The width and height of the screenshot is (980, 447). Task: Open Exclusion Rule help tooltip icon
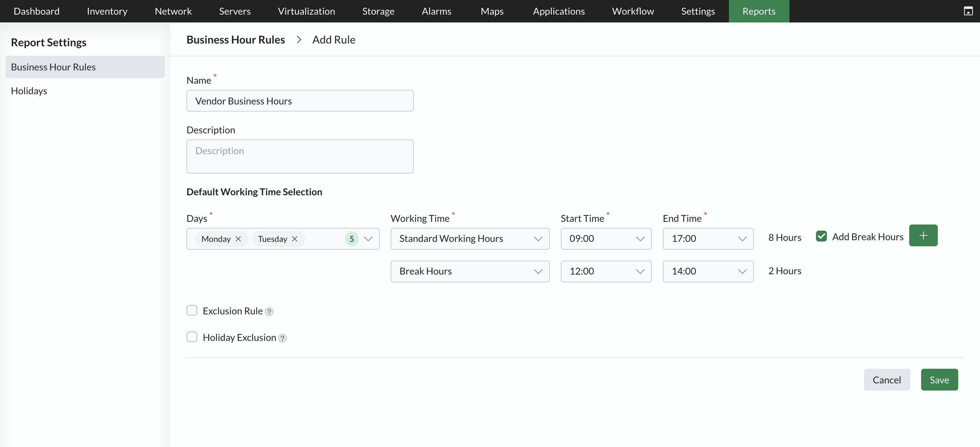269,312
